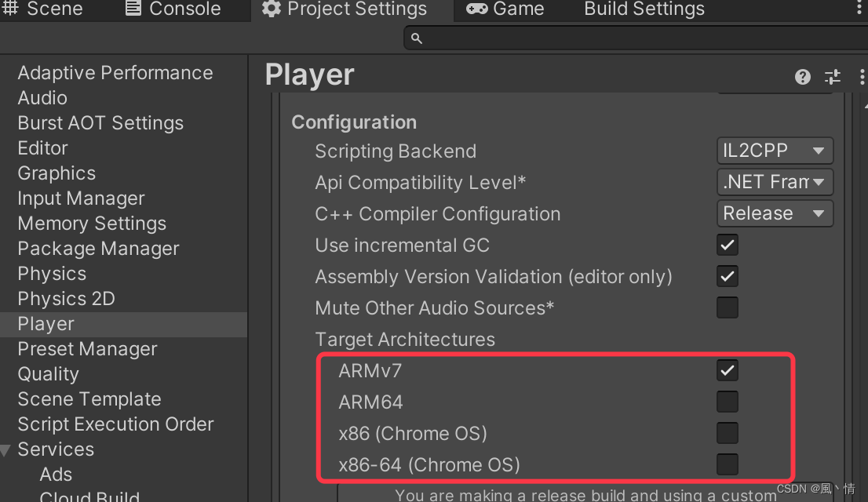The height and width of the screenshot is (502, 868).
Task: Open Player settings help icon
Action: click(802, 77)
